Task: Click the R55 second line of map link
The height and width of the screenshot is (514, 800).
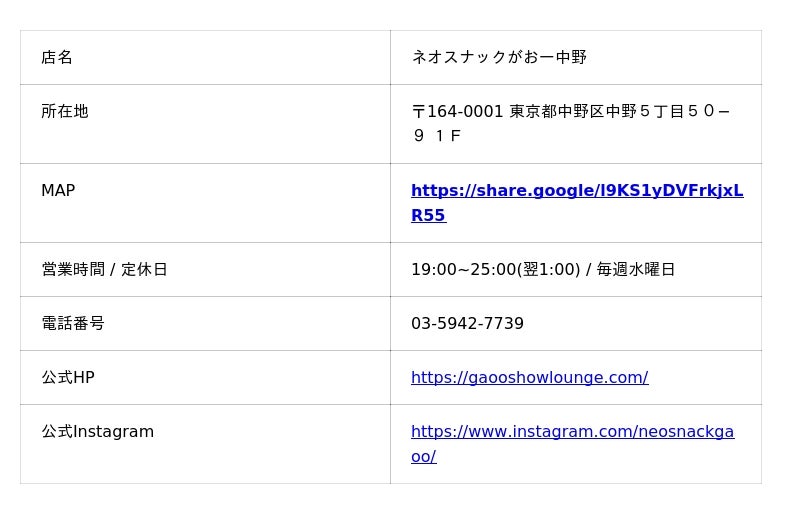Action: (429, 215)
